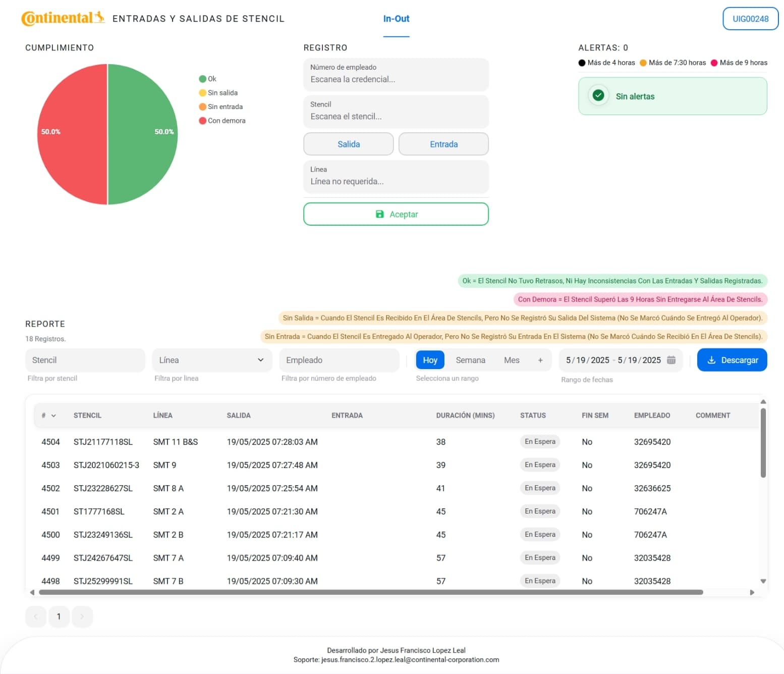
Task: Go to previous page arrow
Action: click(36, 616)
